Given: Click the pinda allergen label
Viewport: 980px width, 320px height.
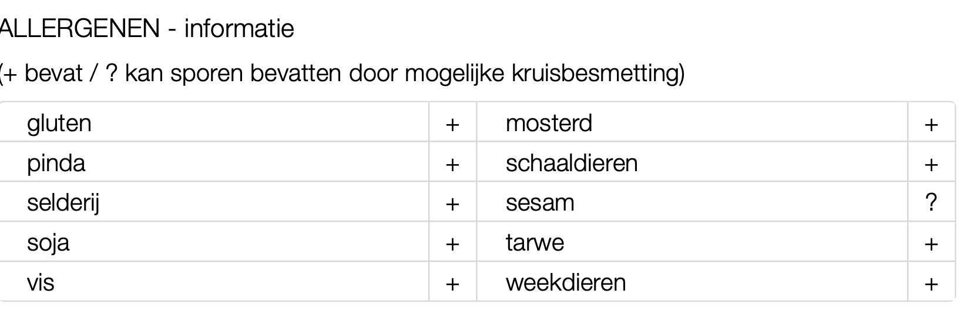Looking at the screenshot, I should tap(56, 164).
